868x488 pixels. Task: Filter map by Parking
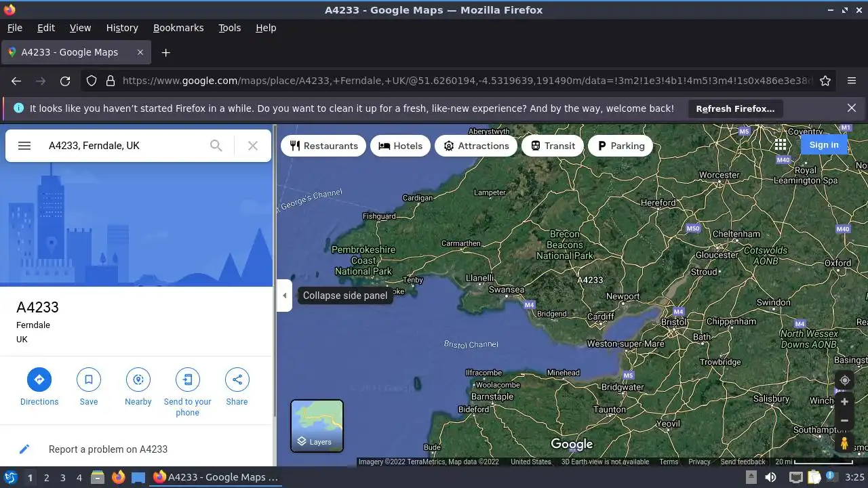(x=620, y=146)
